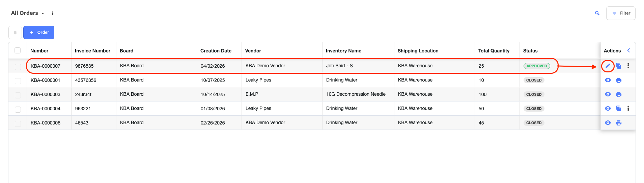Image resolution: width=644 pixels, height=183 pixels.
Task: Click order number KBA-0000004
Action: coord(46,109)
